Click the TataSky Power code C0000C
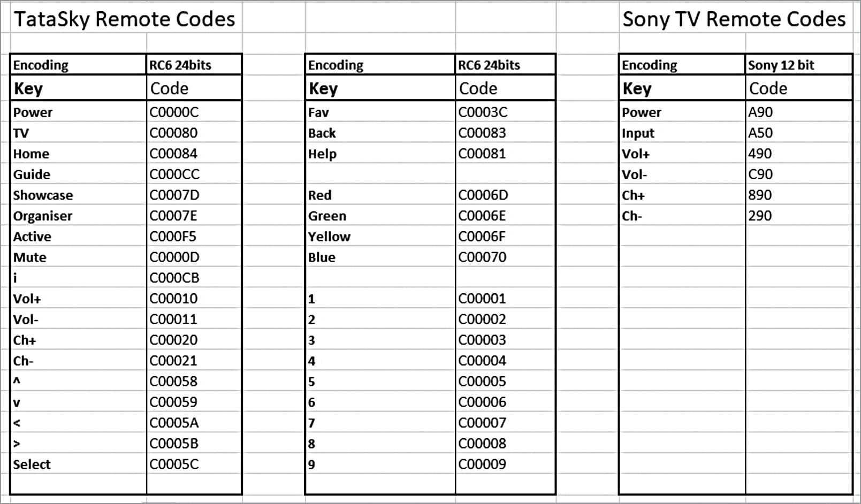The width and height of the screenshot is (861, 504). (x=174, y=112)
